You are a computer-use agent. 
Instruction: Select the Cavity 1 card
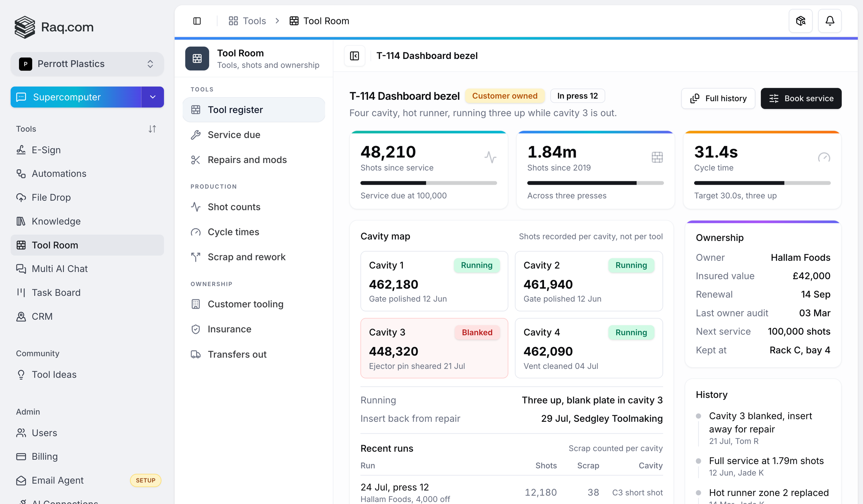tap(434, 281)
